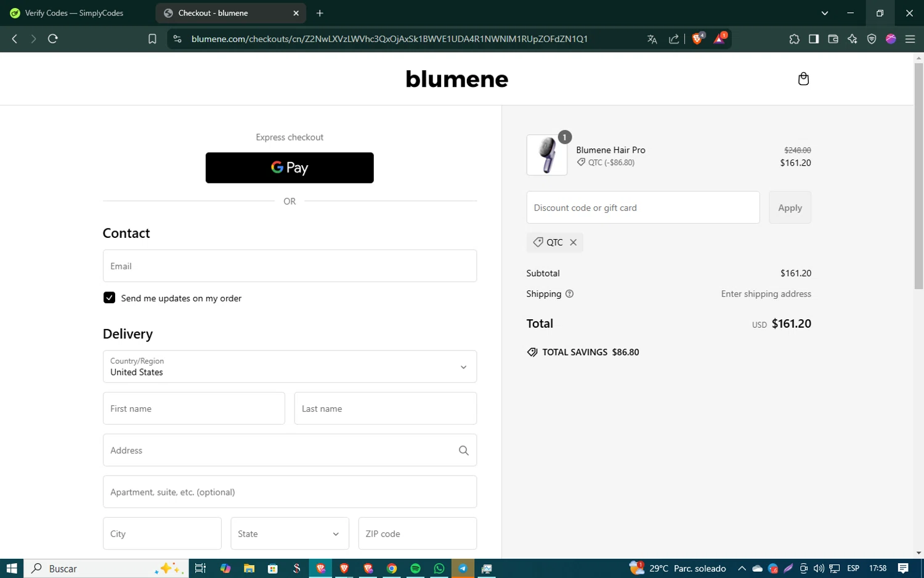This screenshot has height=578, width=924.
Task: Focus the Last name field
Action: click(x=386, y=409)
